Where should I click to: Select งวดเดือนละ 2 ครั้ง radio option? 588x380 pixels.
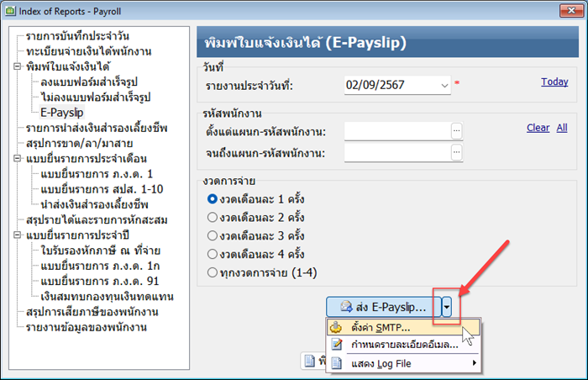213,217
